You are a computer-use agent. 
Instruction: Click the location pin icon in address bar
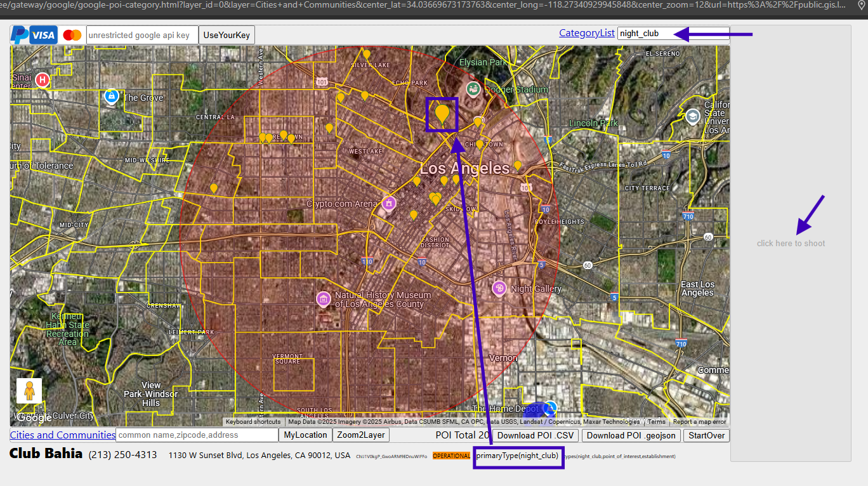[861, 5]
